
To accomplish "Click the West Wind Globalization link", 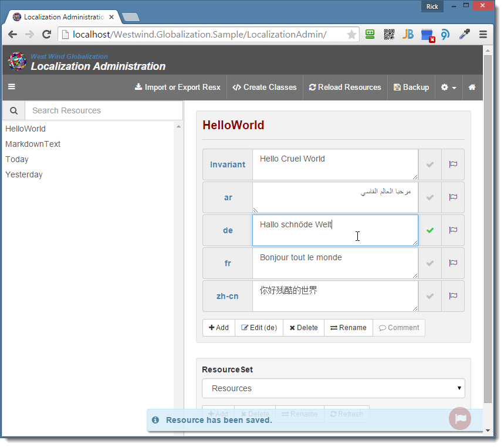I will [x=69, y=56].
